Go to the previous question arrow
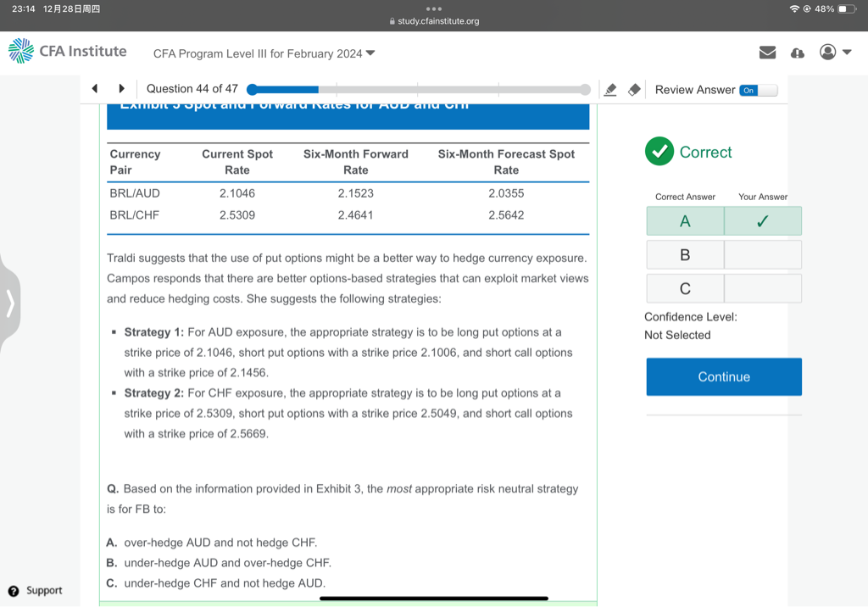 click(x=95, y=89)
